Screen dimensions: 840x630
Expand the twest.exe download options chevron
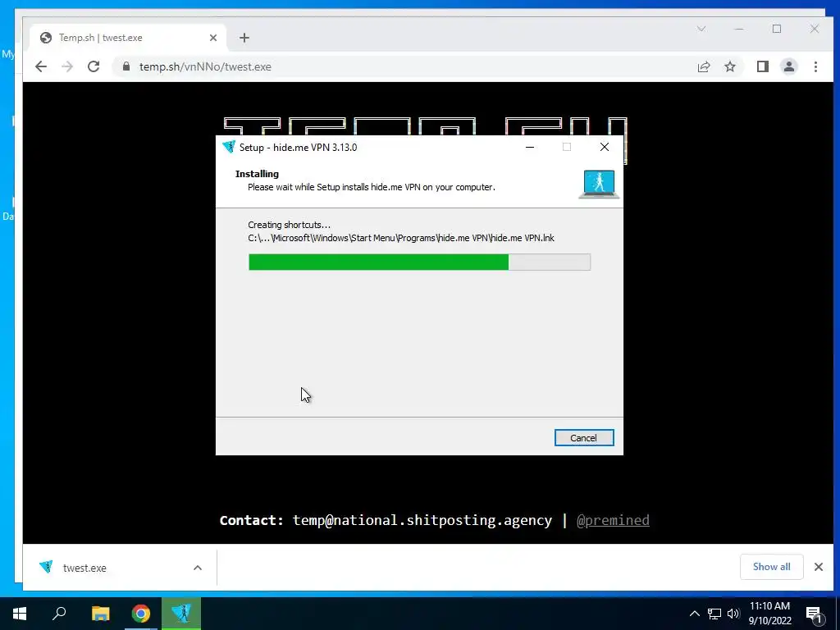(198, 568)
